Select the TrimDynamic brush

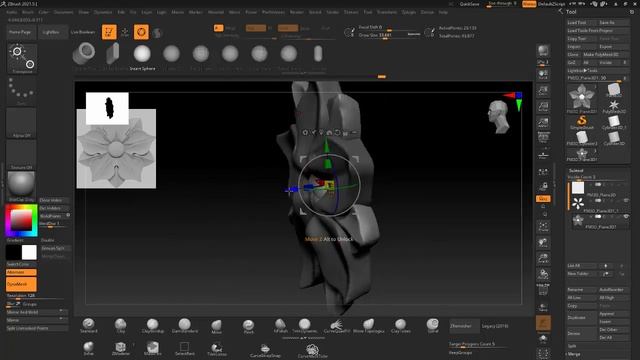point(304,326)
